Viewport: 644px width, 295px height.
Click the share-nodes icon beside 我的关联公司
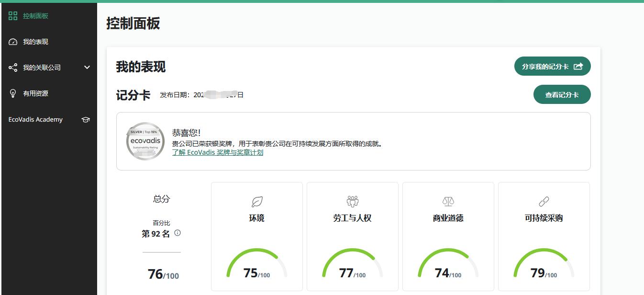(13, 68)
